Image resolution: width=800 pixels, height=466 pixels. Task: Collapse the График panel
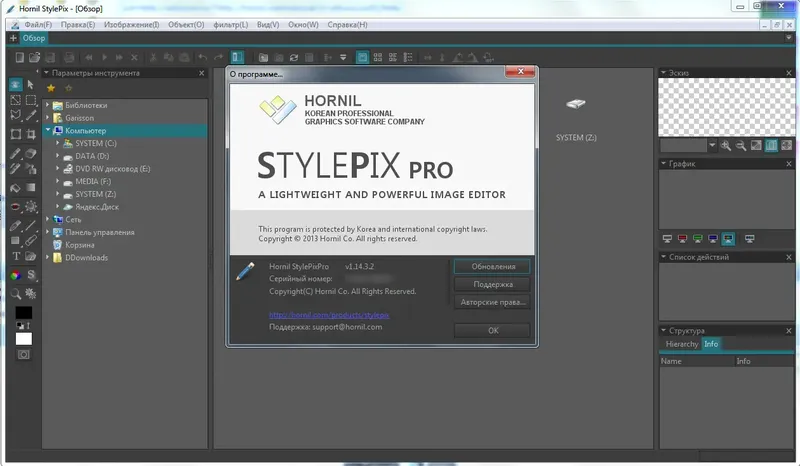coord(663,164)
